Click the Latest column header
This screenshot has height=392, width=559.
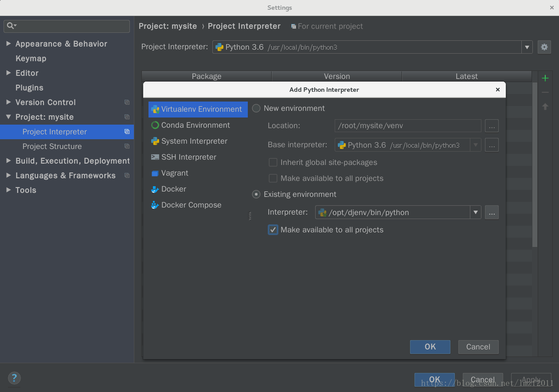tap(467, 76)
